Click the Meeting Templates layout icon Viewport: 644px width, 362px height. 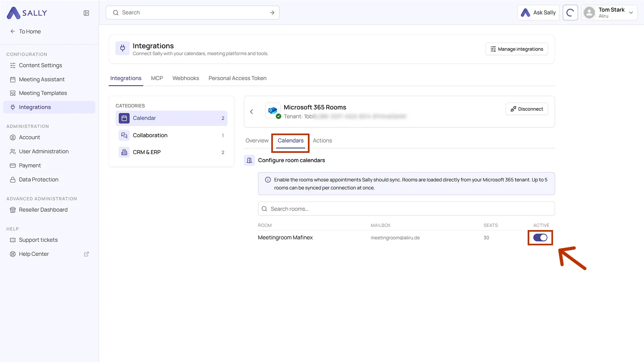pyautogui.click(x=13, y=93)
